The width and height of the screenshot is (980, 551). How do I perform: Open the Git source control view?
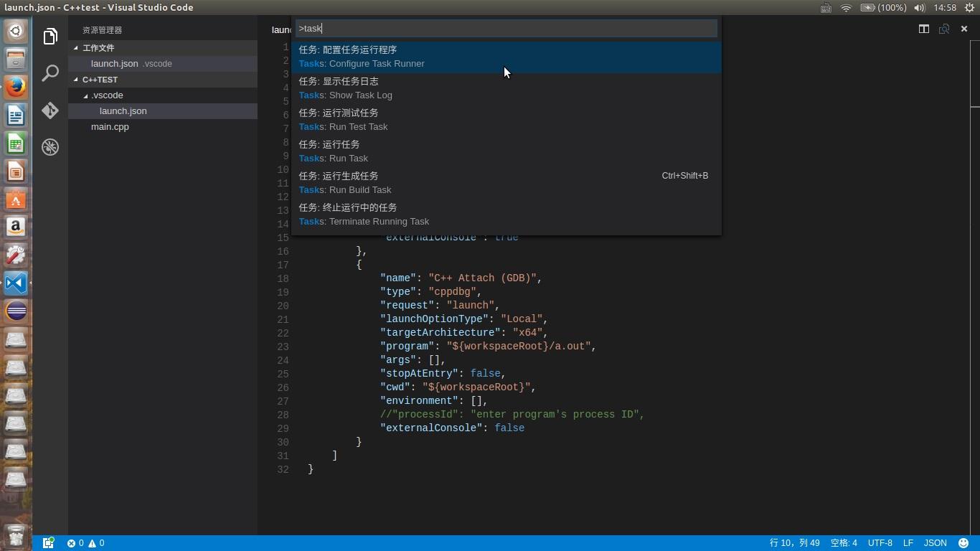click(50, 110)
